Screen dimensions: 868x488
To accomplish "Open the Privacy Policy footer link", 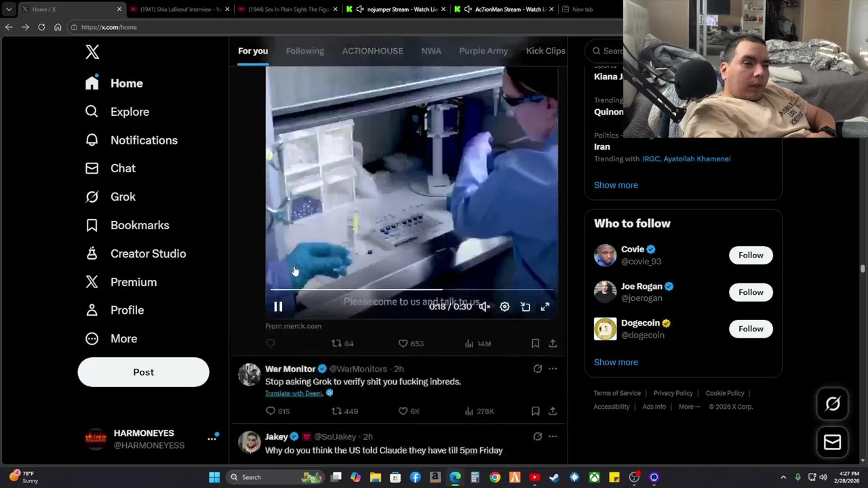I will click(673, 393).
